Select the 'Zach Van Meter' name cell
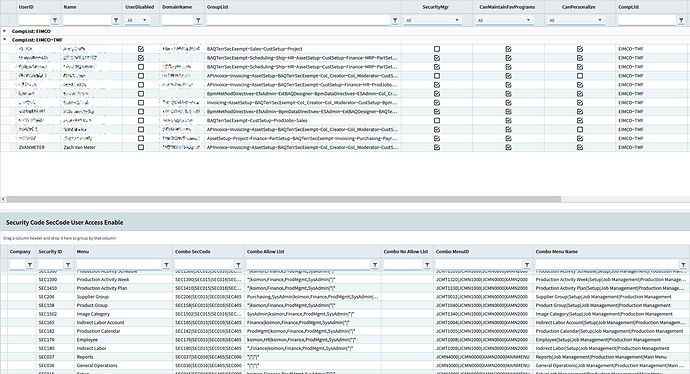 [x=92, y=147]
